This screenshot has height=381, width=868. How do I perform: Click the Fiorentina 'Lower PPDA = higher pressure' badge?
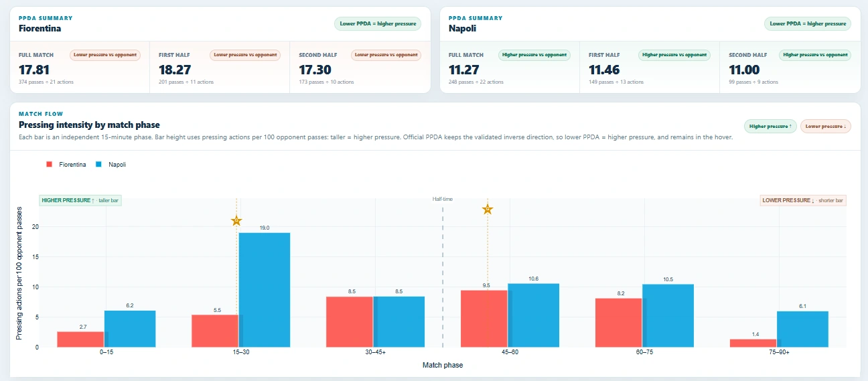pyautogui.click(x=377, y=23)
